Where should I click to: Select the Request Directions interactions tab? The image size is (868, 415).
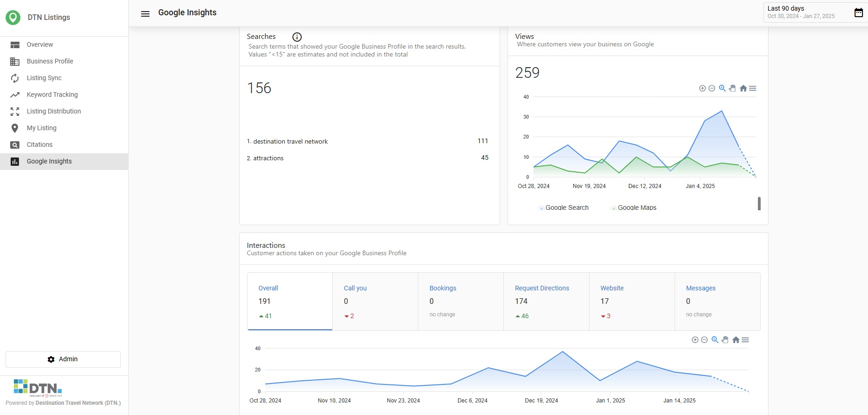tap(546, 302)
